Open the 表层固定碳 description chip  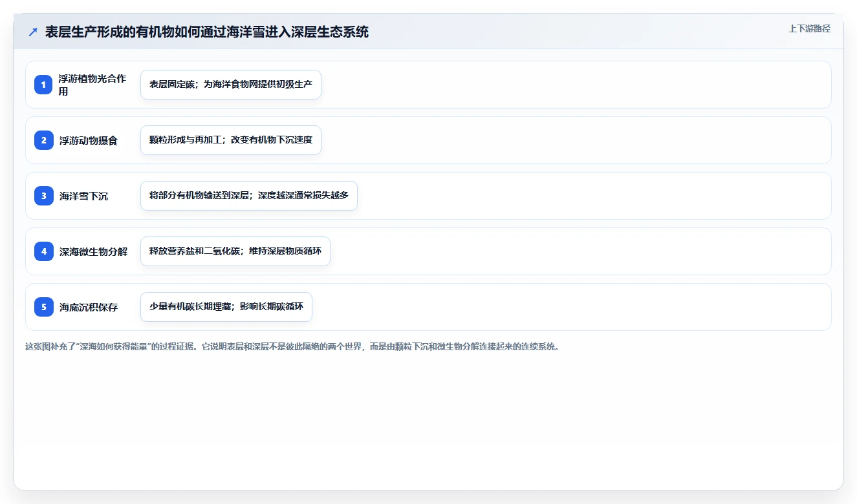click(x=231, y=85)
